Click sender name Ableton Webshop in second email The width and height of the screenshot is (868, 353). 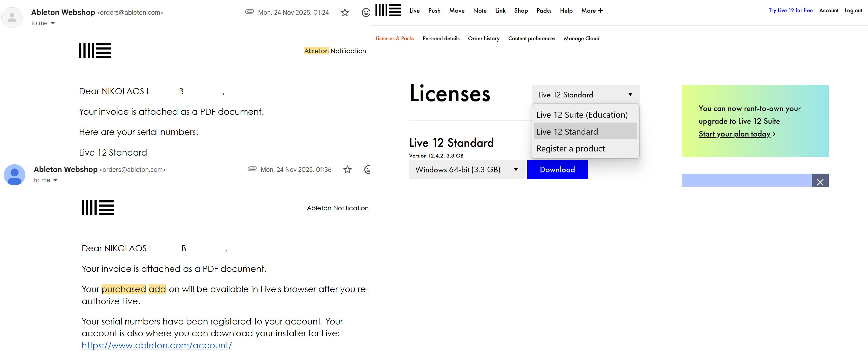point(66,170)
